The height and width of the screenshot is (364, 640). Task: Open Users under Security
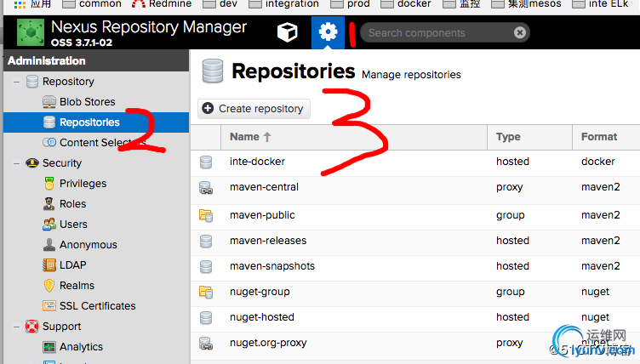point(73,224)
